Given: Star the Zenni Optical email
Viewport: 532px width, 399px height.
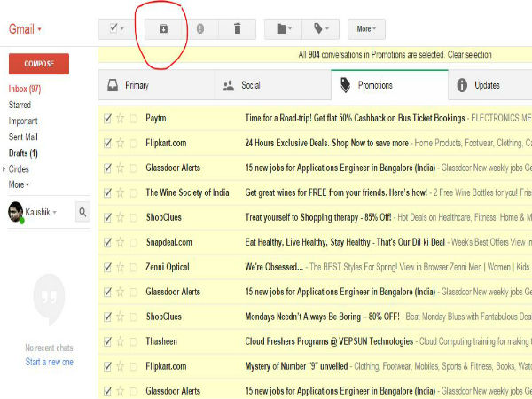Looking at the screenshot, I should pos(120,267).
